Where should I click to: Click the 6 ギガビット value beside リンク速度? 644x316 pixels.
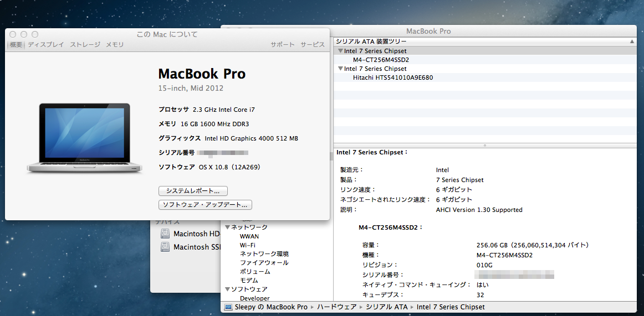tap(454, 190)
